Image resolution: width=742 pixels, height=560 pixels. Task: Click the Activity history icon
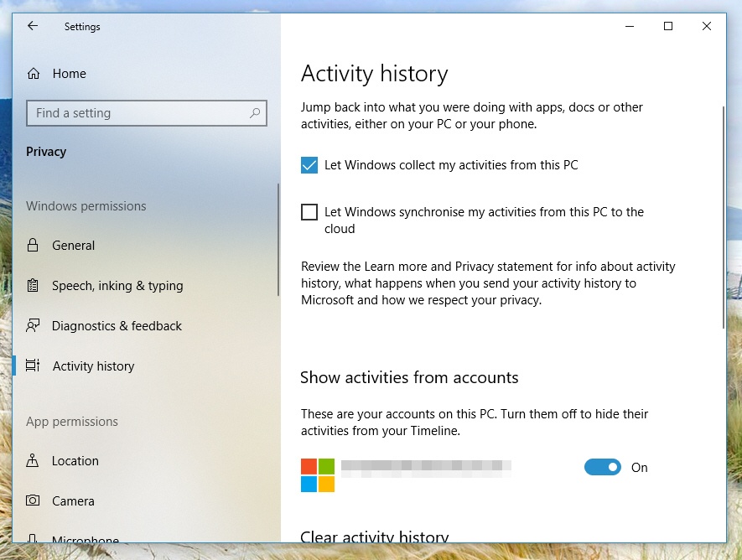click(x=34, y=366)
